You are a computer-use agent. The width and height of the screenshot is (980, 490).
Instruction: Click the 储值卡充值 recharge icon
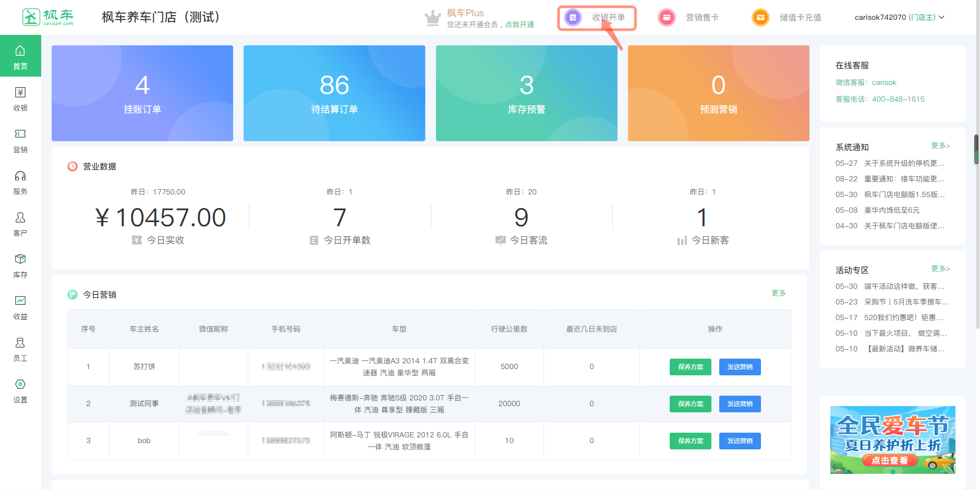[760, 18]
